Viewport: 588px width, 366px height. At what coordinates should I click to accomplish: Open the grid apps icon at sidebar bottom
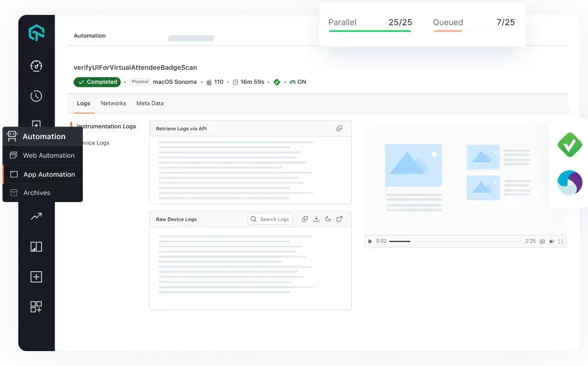coord(35,307)
